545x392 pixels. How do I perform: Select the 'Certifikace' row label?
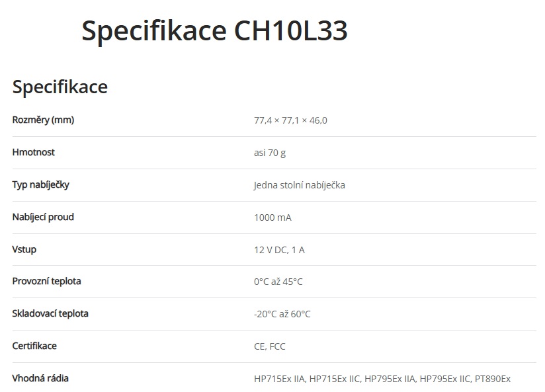(34, 346)
